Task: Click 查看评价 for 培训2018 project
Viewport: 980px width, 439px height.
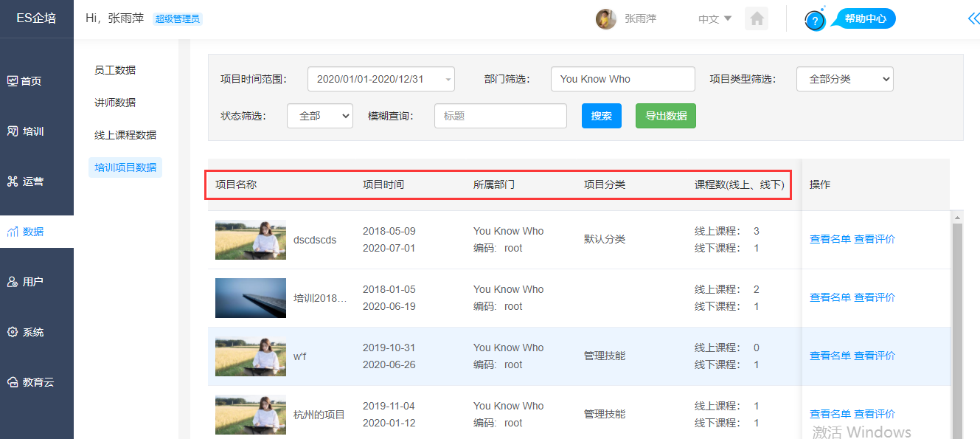Action: [x=875, y=297]
